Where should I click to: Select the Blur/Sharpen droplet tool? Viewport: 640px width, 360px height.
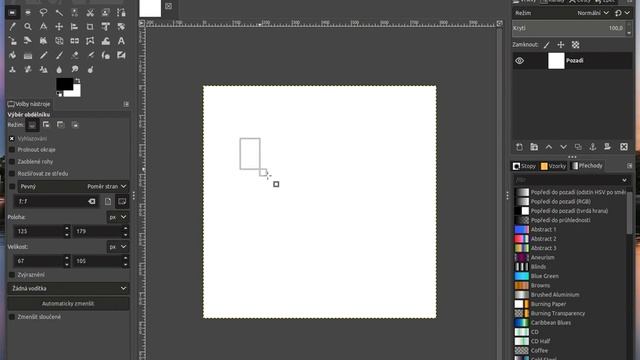pos(59,69)
